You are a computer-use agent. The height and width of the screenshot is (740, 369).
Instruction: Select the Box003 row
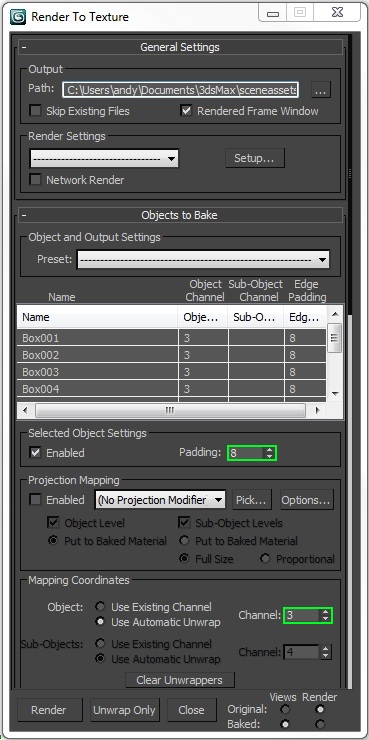tap(171, 372)
